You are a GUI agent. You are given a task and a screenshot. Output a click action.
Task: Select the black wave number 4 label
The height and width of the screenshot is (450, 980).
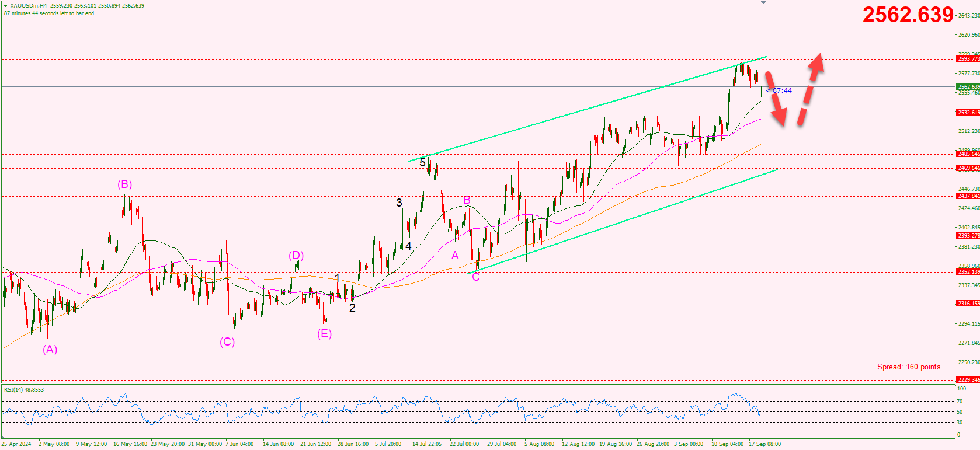point(408,246)
